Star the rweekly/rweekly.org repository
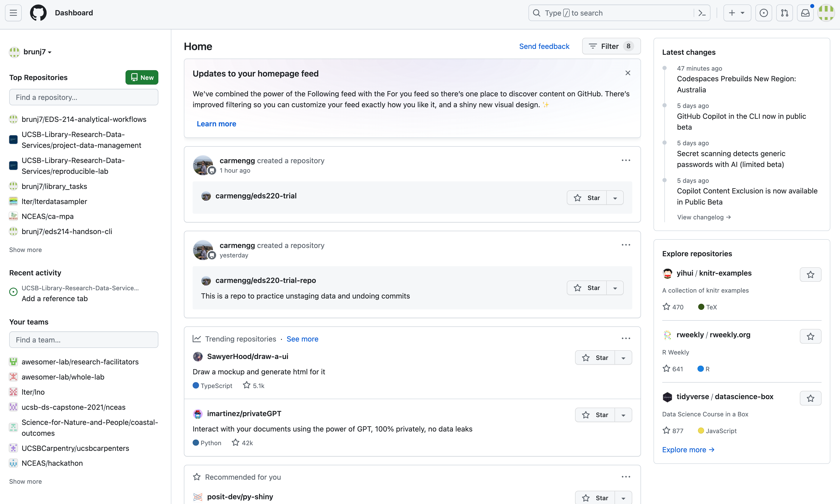This screenshot has width=840, height=504. [810, 336]
